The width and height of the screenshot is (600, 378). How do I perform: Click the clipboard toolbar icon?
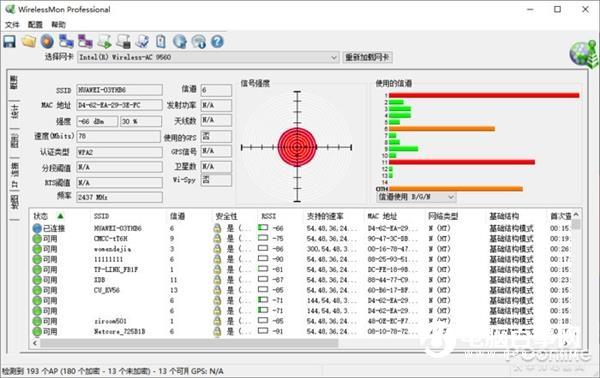(161, 41)
